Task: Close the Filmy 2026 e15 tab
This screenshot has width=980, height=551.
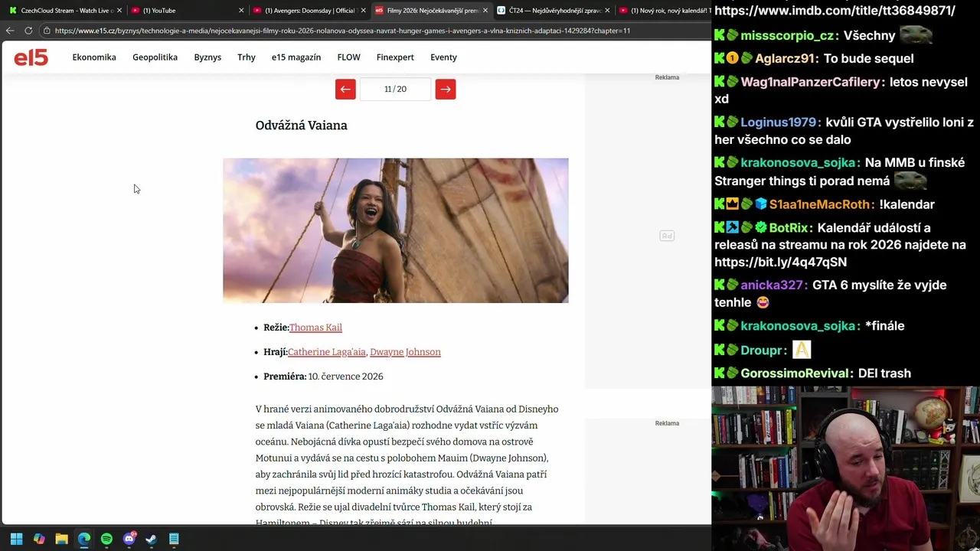Action: 485,11
